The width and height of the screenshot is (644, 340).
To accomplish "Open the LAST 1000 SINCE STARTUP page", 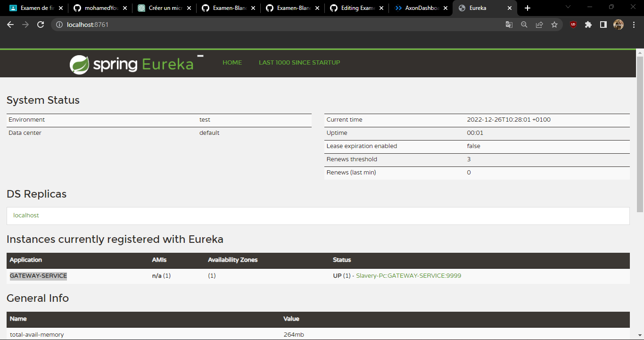I will (x=299, y=62).
